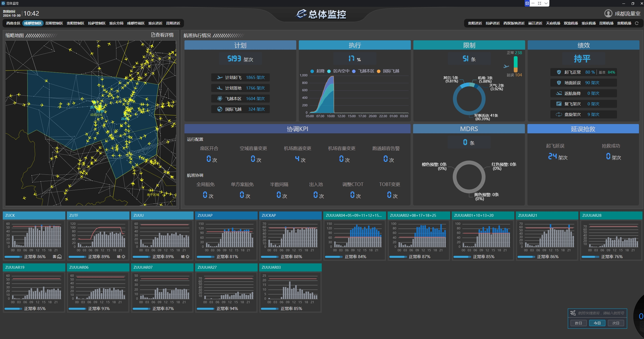Screen dimensions: 644x339
Task: Click the 计划起飞 airplane takeoff icon
Action: [x=220, y=77]
